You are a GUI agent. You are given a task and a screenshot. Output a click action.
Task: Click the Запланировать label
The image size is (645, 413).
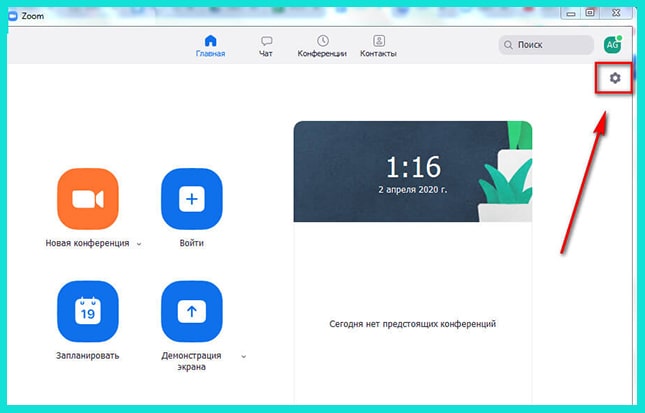pyautogui.click(x=88, y=355)
